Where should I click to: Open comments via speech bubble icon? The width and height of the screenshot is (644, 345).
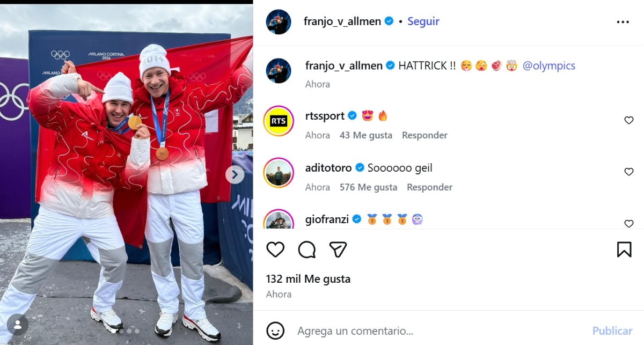coord(307,249)
